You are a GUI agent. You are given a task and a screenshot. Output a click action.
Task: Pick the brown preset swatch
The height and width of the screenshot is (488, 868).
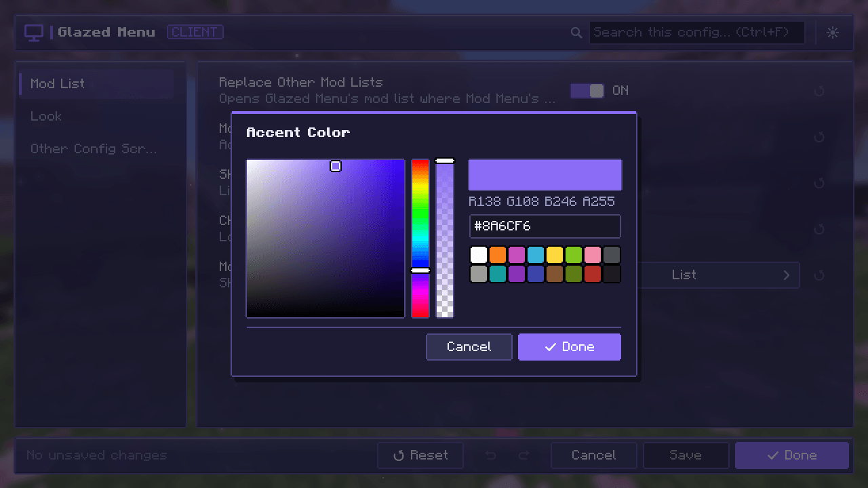tap(555, 274)
